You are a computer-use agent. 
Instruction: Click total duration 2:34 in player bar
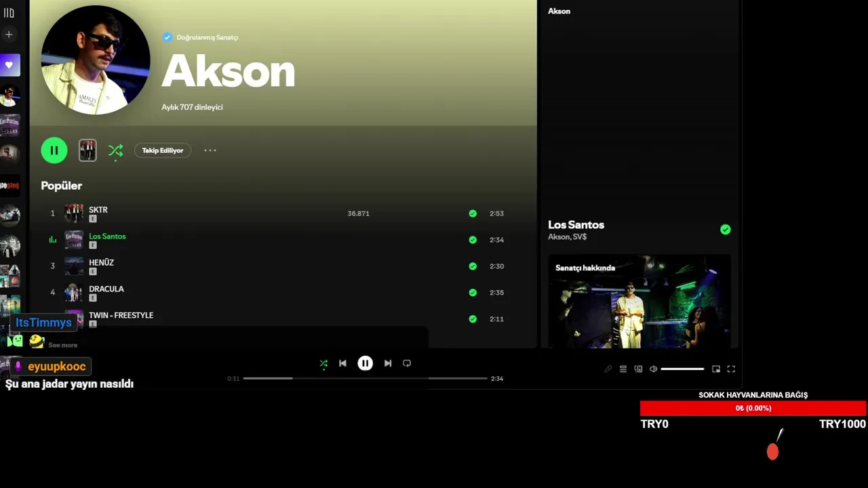coord(497,379)
